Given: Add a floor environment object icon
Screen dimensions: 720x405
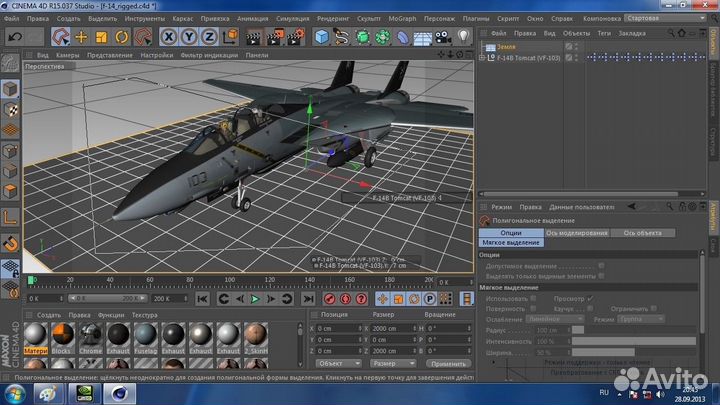Looking at the screenshot, I should (422, 37).
